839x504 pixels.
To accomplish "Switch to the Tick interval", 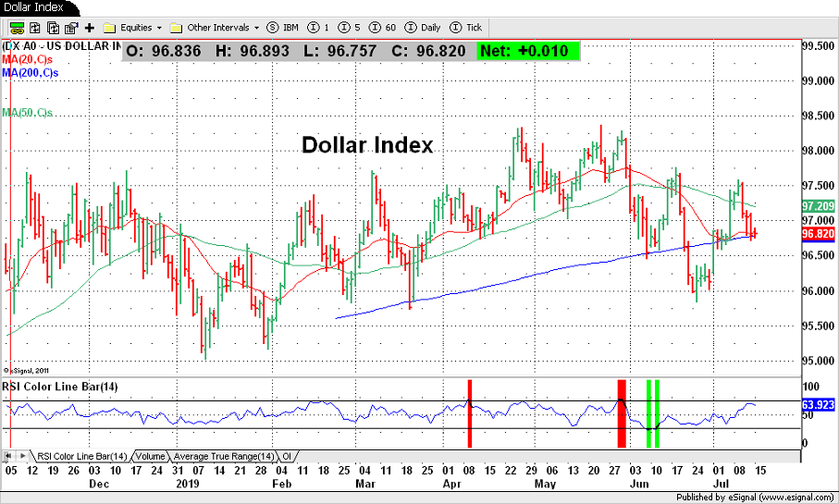I will click(x=466, y=28).
